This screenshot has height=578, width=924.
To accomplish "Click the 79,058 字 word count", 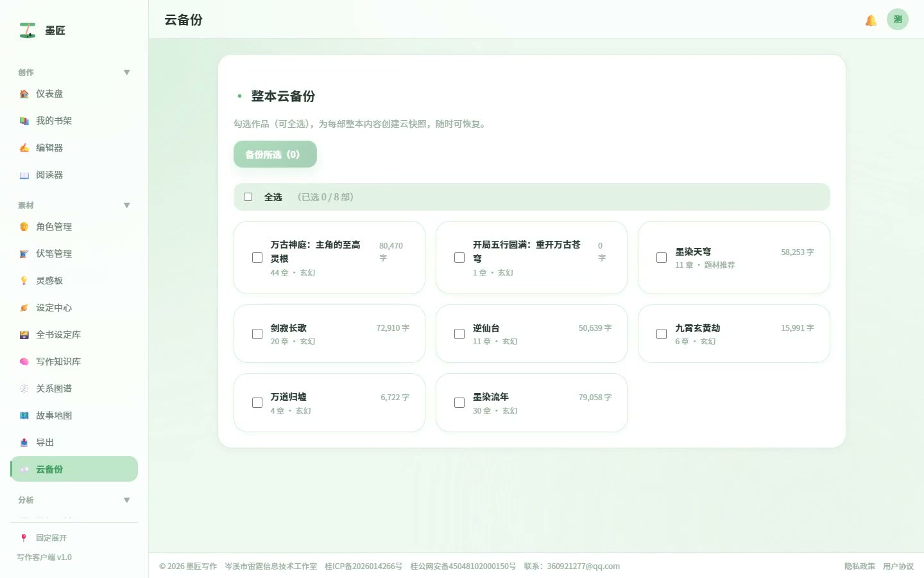I will coord(595,398).
